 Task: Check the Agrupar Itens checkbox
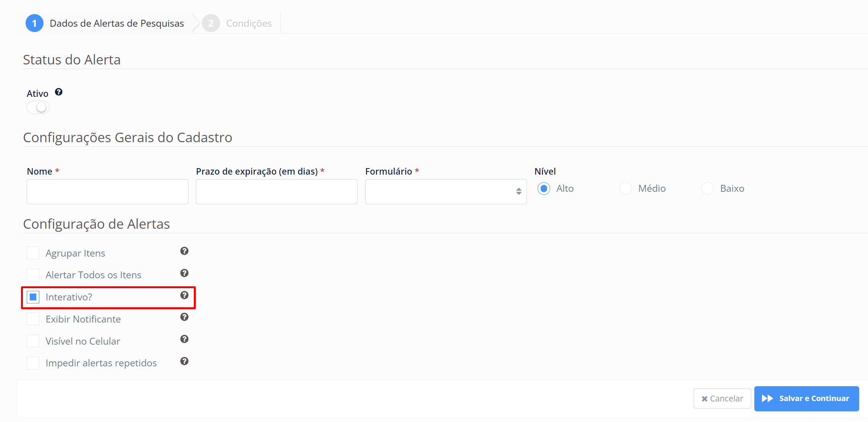[33, 253]
